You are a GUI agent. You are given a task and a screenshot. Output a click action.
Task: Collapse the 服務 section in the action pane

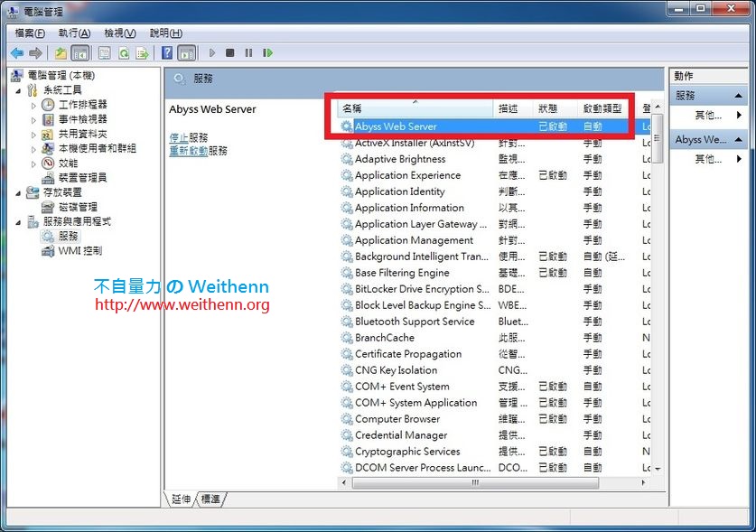coord(739,96)
